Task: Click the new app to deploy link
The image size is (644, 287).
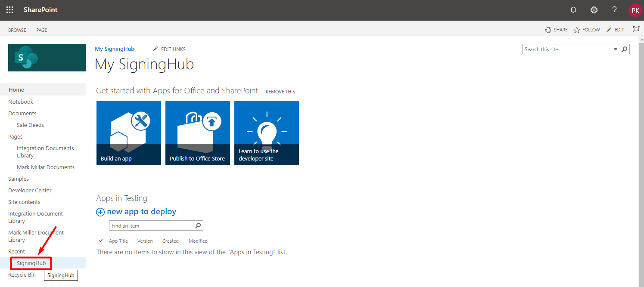Action: click(141, 212)
